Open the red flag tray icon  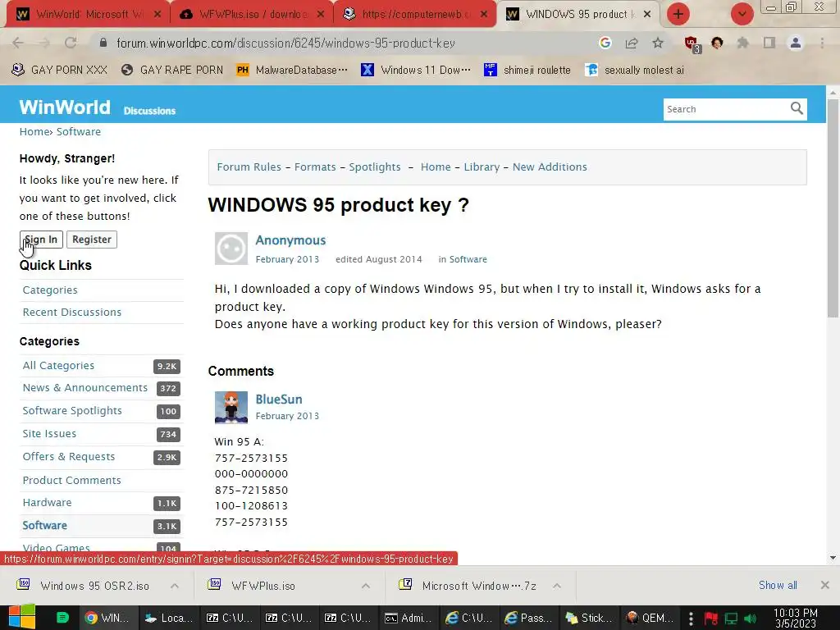pos(711,619)
